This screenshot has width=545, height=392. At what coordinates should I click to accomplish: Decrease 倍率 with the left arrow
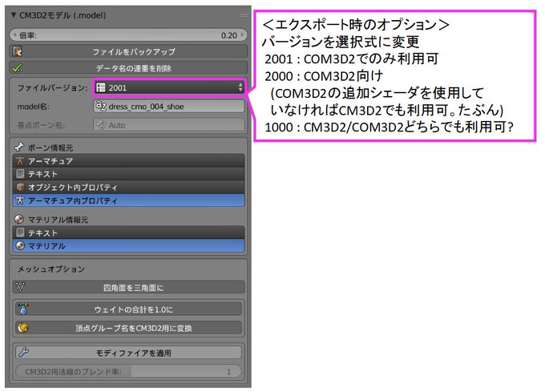pos(14,35)
